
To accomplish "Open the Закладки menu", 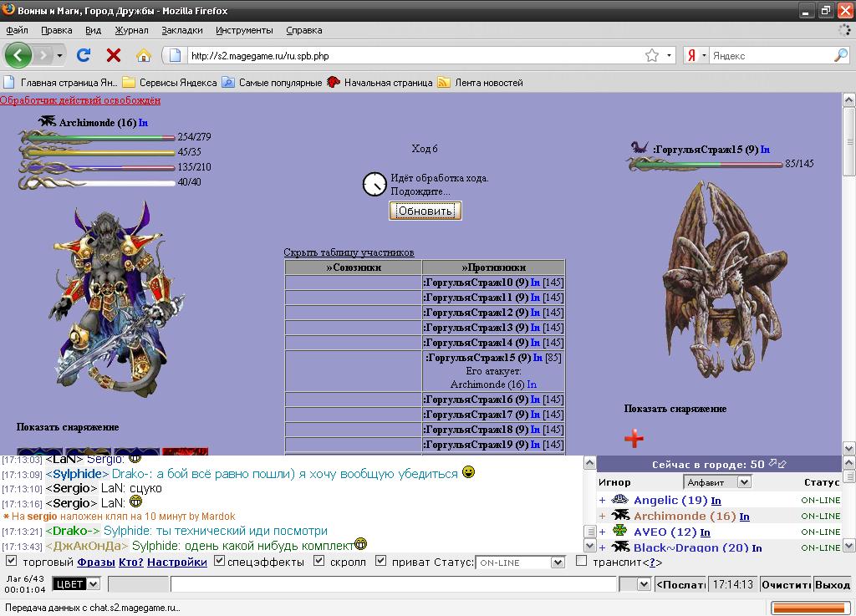I will (181, 31).
